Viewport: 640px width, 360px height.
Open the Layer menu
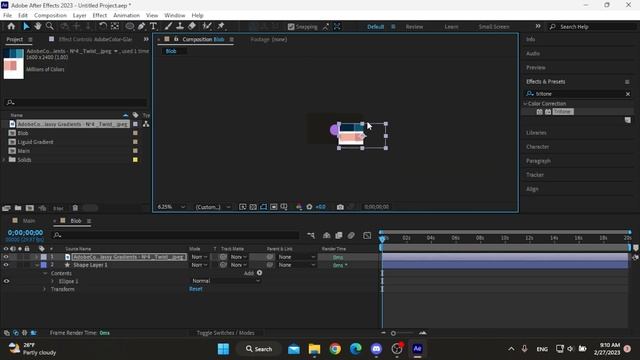(x=79, y=15)
